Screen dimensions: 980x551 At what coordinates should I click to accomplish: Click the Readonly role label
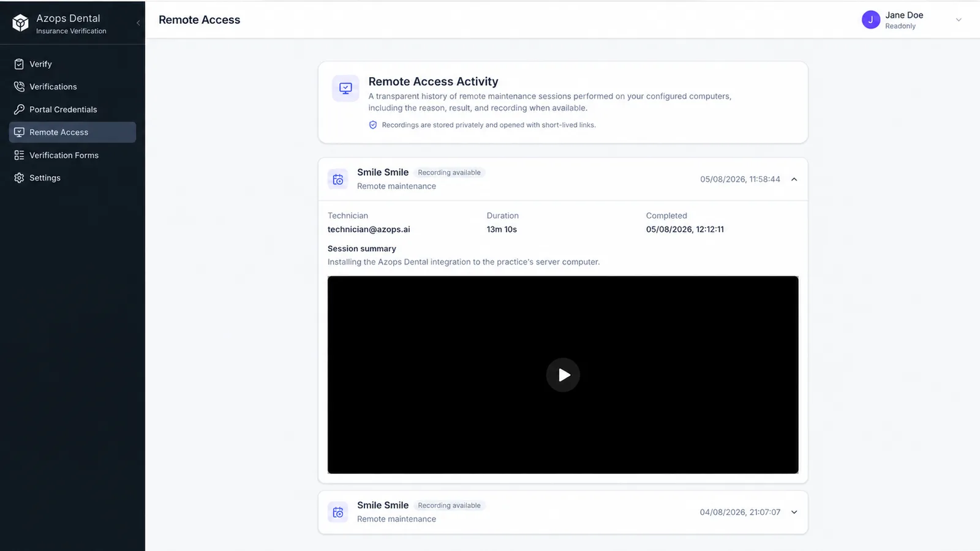[x=900, y=26]
